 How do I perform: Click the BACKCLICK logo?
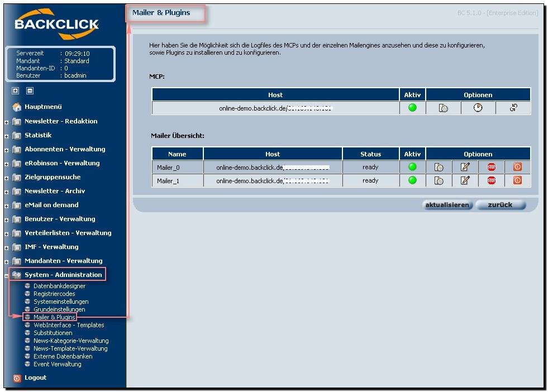pos(57,25)
